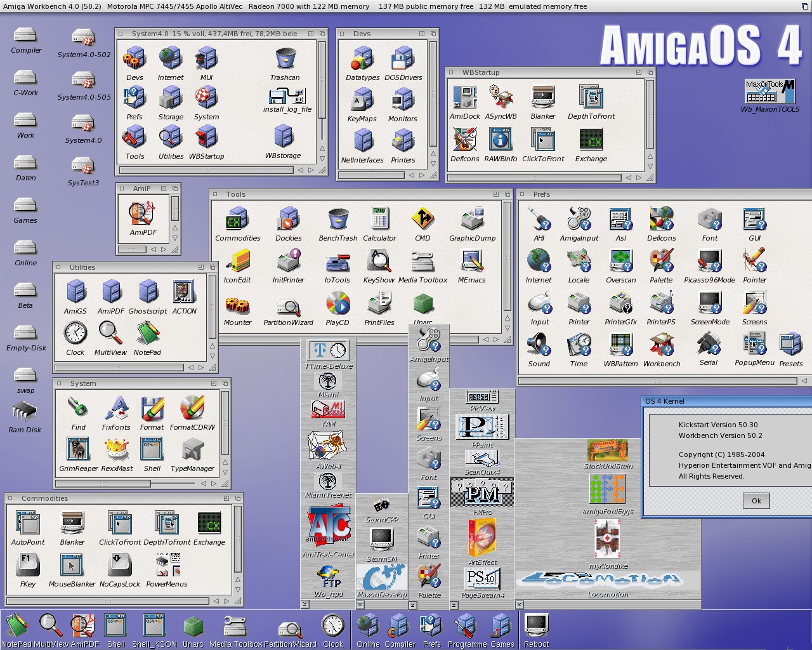The height and width of the screenshot is (650, 812).
Task: Launch AmiDock in WBStartup window
Action: [465, 98]
